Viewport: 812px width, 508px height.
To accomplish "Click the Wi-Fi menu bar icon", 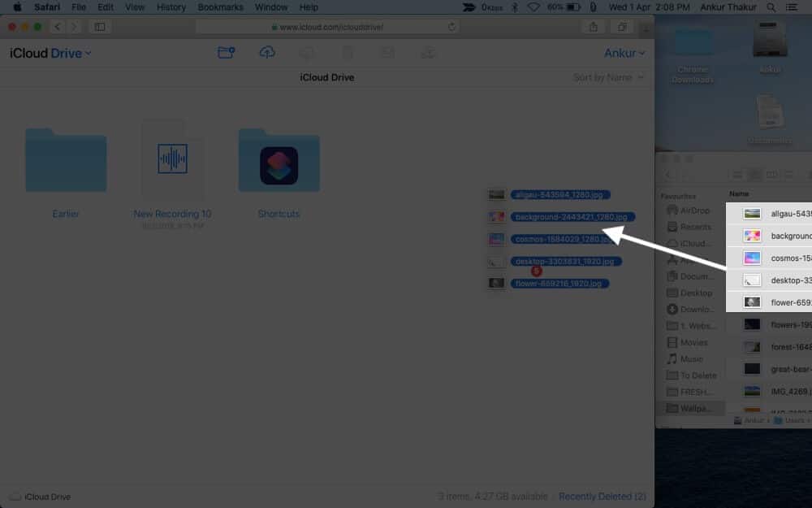I will (x=533, y=7).
